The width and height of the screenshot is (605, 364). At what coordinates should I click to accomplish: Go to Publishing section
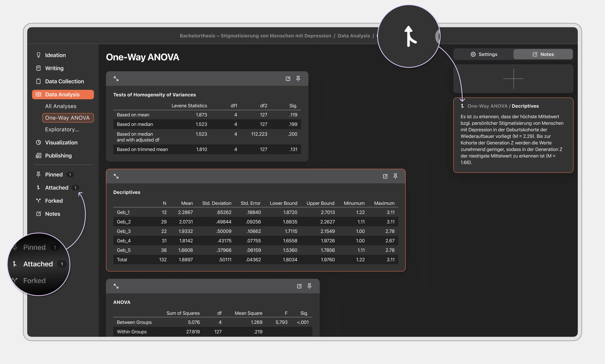tap(58, 155)
